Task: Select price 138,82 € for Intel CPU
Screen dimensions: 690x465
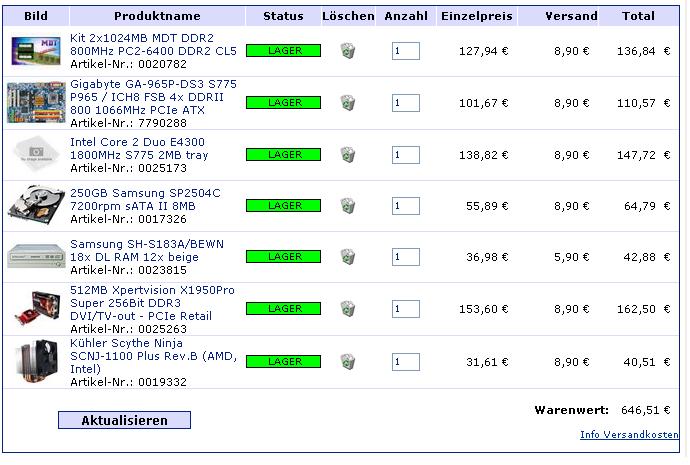Action: pyautogui.click(x=484, y=155)
